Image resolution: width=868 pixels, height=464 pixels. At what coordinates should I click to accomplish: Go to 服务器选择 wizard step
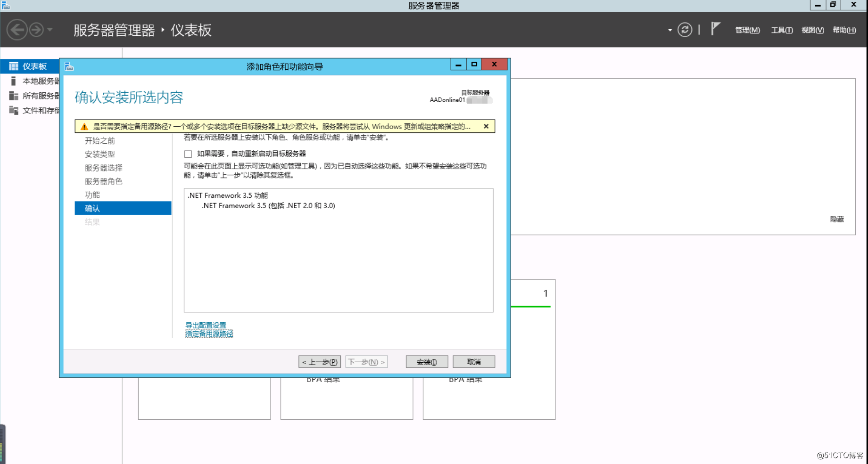point(103,168)
